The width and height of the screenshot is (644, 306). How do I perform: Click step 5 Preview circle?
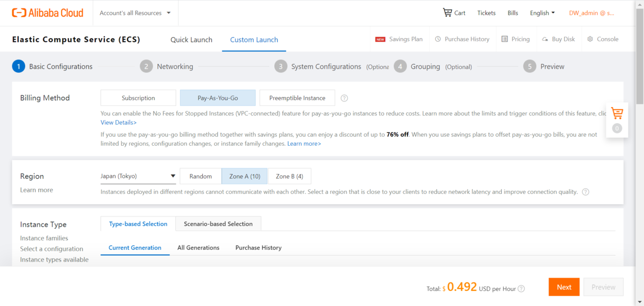[x=530, y=66]
